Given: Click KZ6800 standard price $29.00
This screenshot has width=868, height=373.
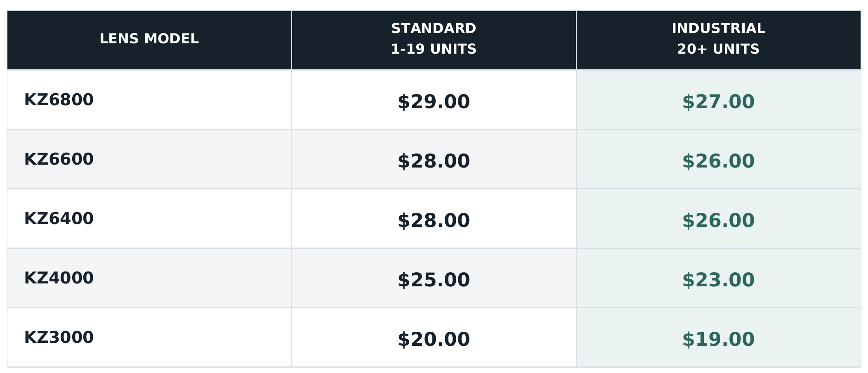Looking at the screenshot, I should 434,102.
